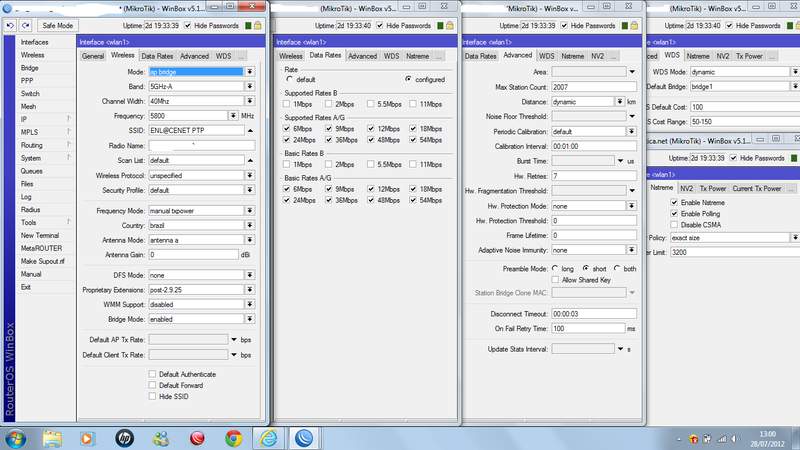
Task: Check 11Mbps under Supported Rates B
Action: pos(413,104)
